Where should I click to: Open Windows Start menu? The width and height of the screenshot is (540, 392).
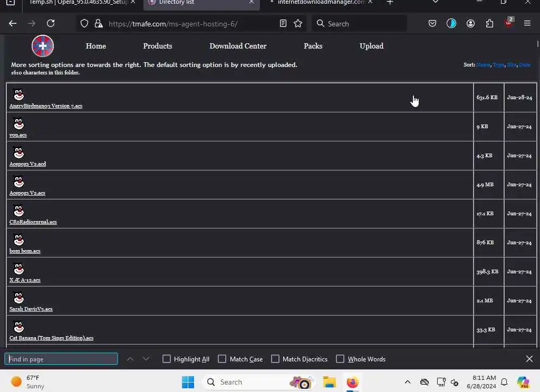[188, 382]
